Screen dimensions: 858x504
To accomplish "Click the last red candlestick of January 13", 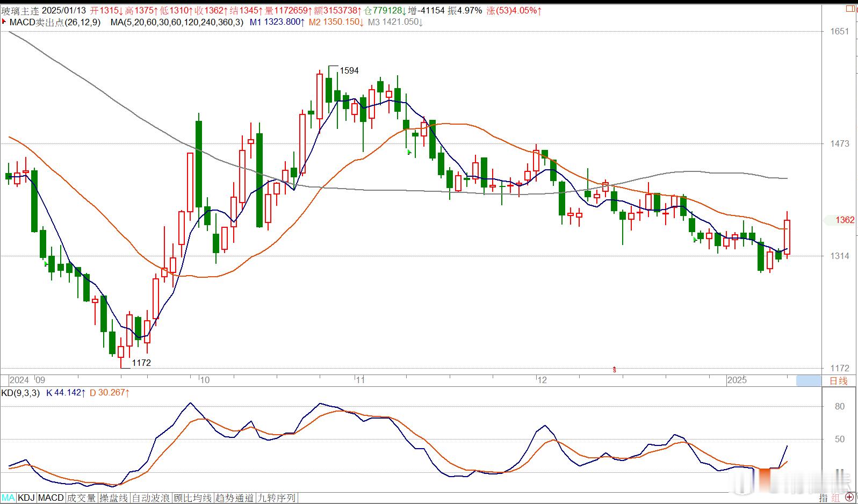I will pos(787,236).
